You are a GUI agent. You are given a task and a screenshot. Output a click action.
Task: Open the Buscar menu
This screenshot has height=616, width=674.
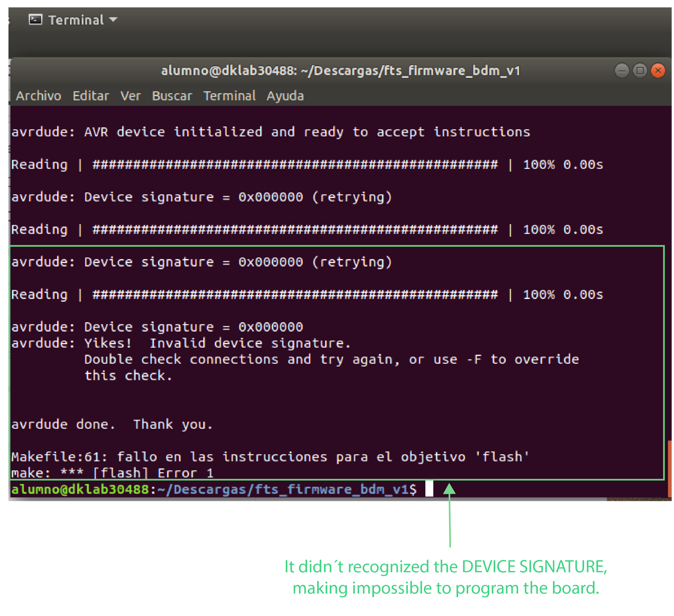coord(172,96)
